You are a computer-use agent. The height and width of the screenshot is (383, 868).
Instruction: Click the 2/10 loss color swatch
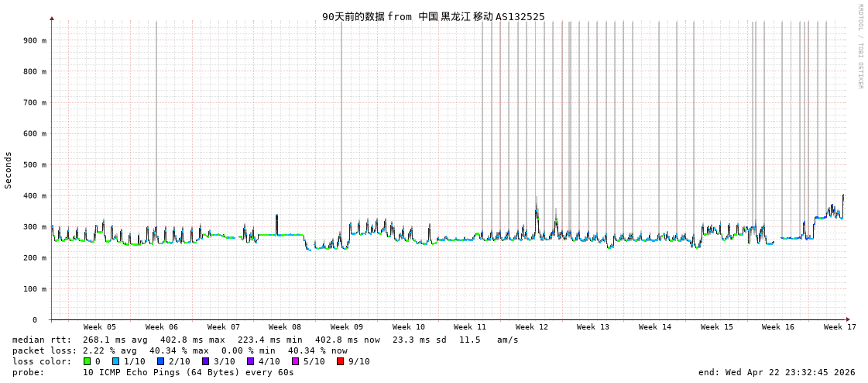coord(160,361)
